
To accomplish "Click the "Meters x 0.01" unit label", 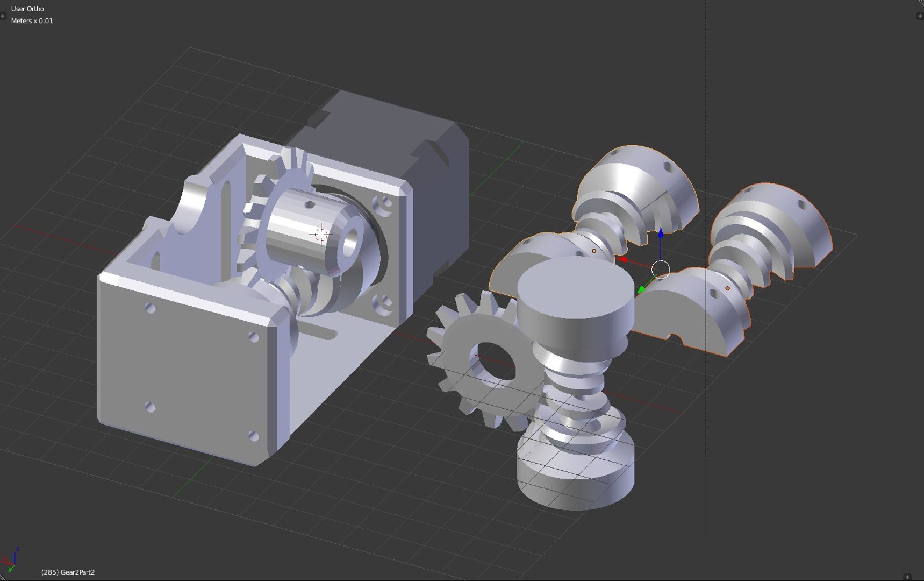I will 32,20.
